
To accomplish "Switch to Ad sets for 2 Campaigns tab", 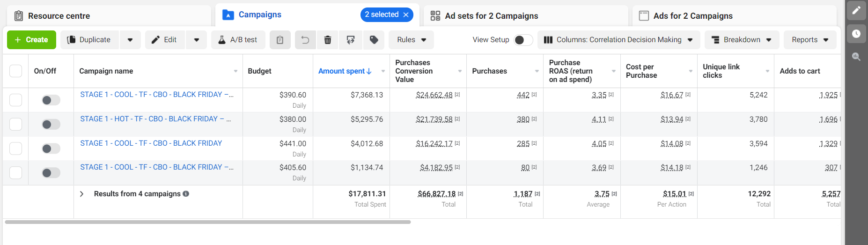I will pyautogui.click(x=526, y=16).
